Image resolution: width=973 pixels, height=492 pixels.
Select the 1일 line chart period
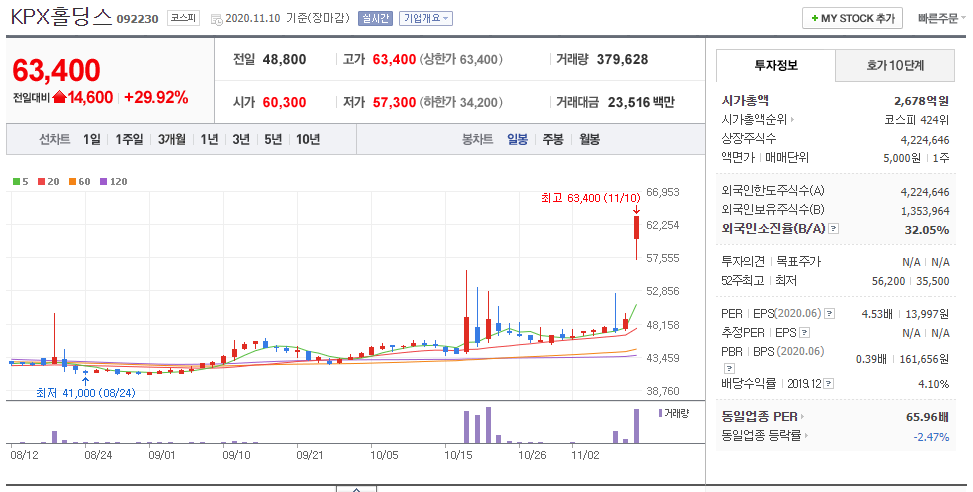click(x=92, y=139)
